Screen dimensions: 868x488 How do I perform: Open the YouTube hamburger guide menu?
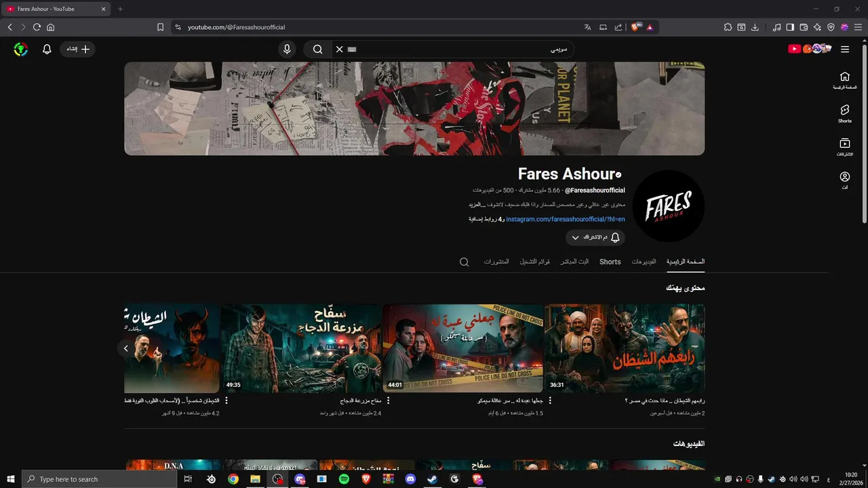(845, 49)
